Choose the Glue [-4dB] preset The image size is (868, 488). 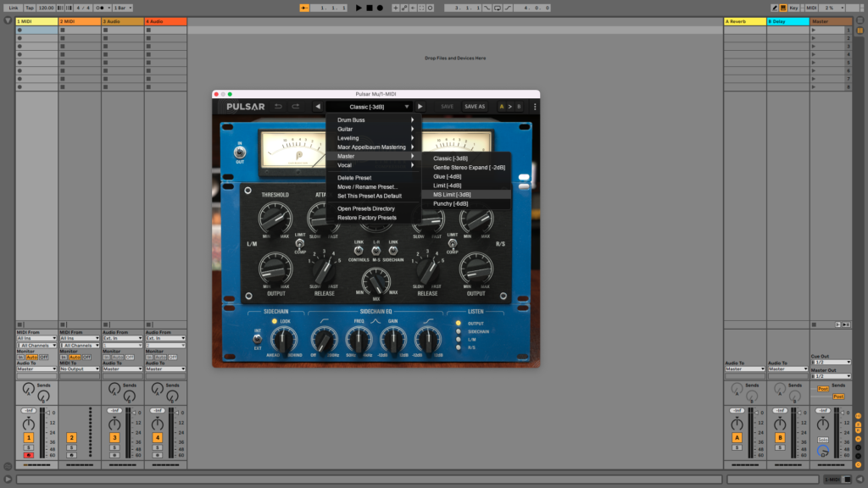pyautogui.click(x=466, y=176)
